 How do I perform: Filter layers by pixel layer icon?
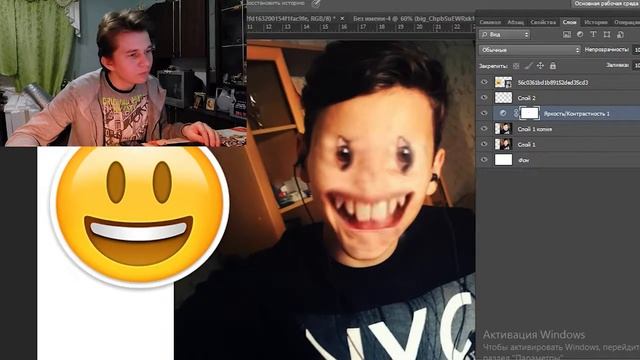click(x=567, y=35)
